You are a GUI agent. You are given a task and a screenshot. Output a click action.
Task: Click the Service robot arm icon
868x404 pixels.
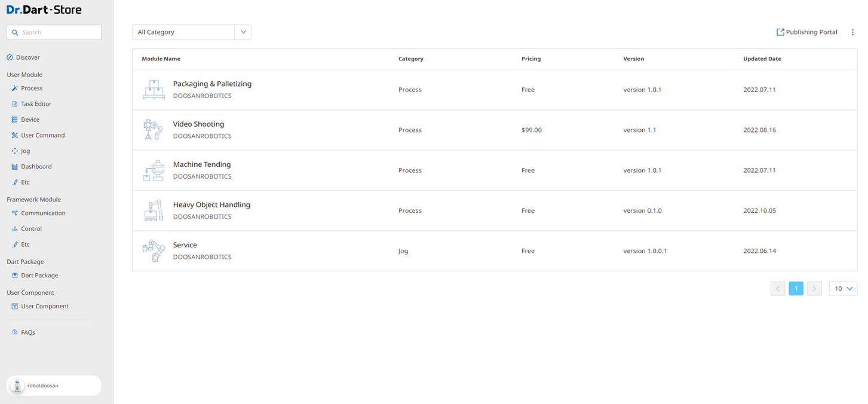click(x=154, y=251)
